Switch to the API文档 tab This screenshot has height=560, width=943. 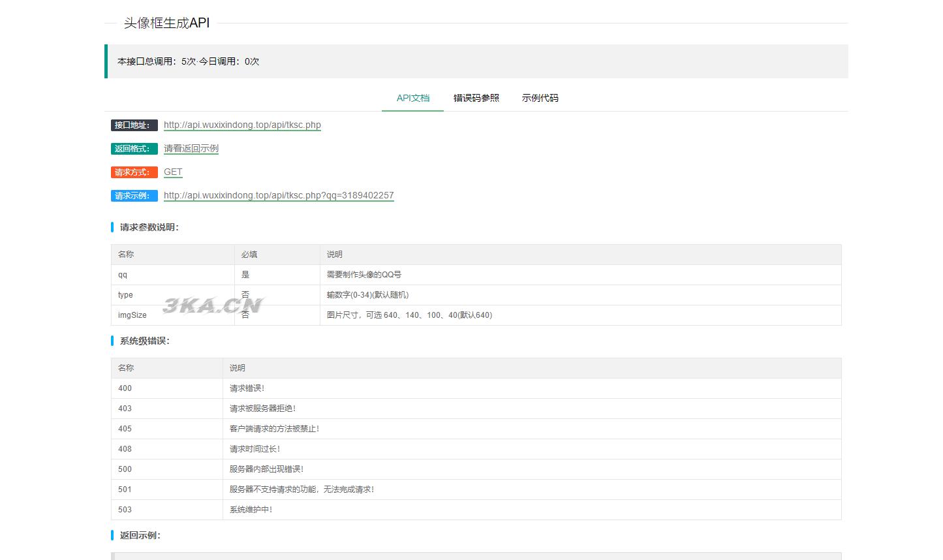pos(412,98)
